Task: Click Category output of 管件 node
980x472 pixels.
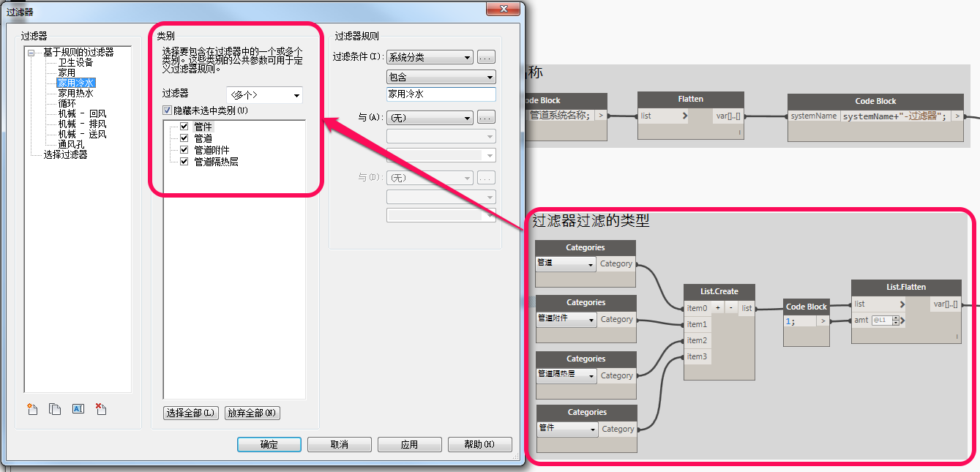Action: [618, 429]
